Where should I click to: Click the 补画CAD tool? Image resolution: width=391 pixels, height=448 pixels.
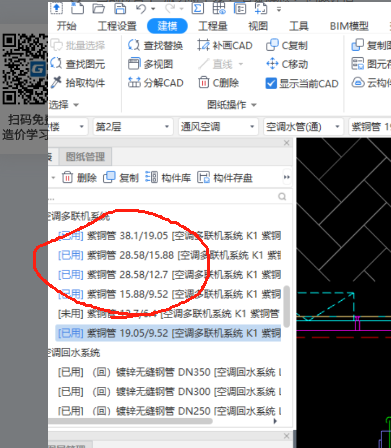(x=225, y=45)
